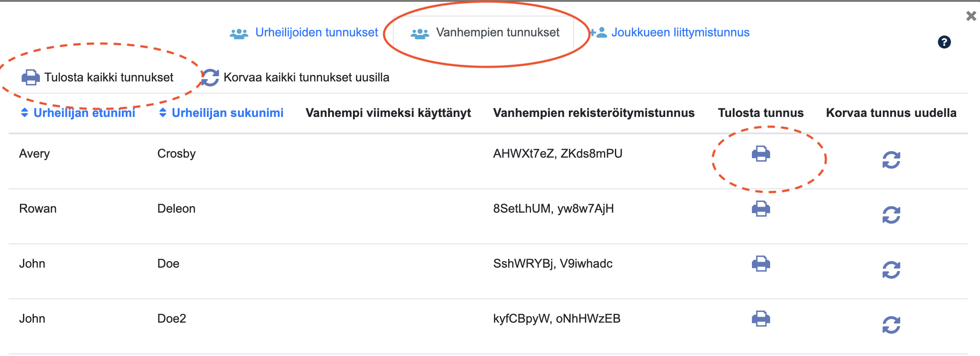This screenshot has height=356, width=980.
Task: Select the code AHWXt7eZ, ZKds8mPU cell
Action: coord(558,154)
